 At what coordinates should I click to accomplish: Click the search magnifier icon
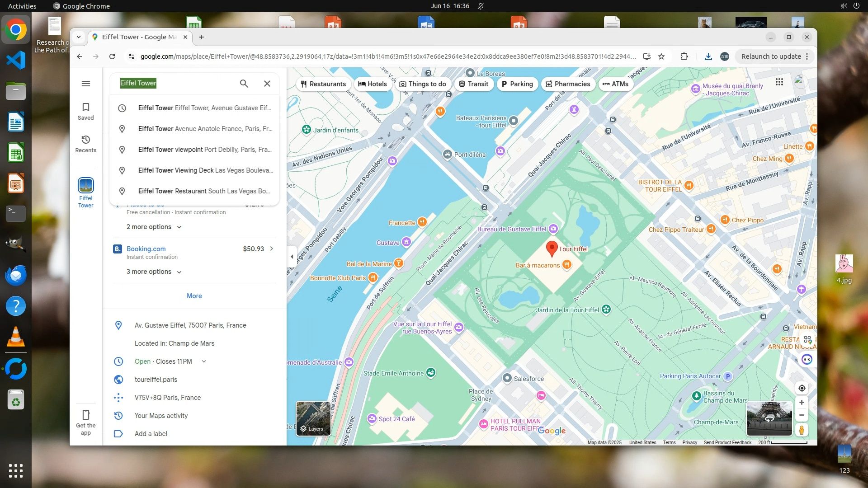(244, 84)
